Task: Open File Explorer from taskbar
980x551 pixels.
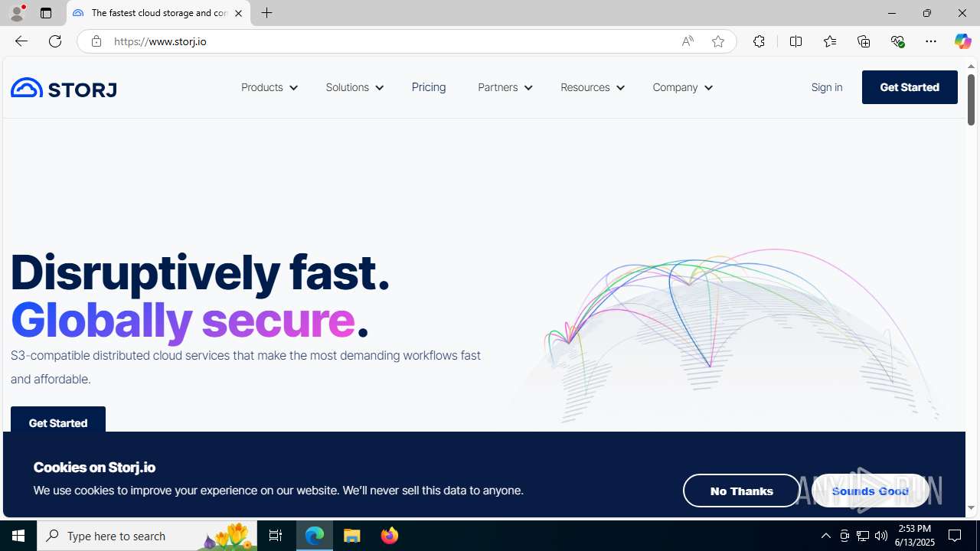Action: pos(352,536)
